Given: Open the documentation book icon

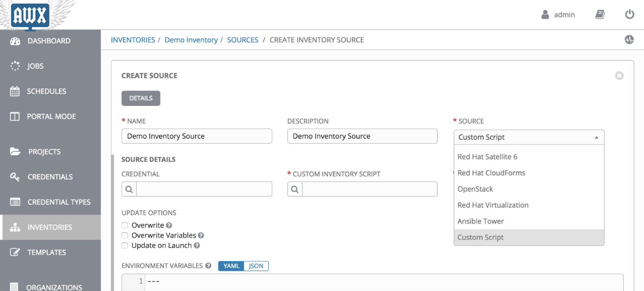Looking at the screenshot, I should [600, 14].
